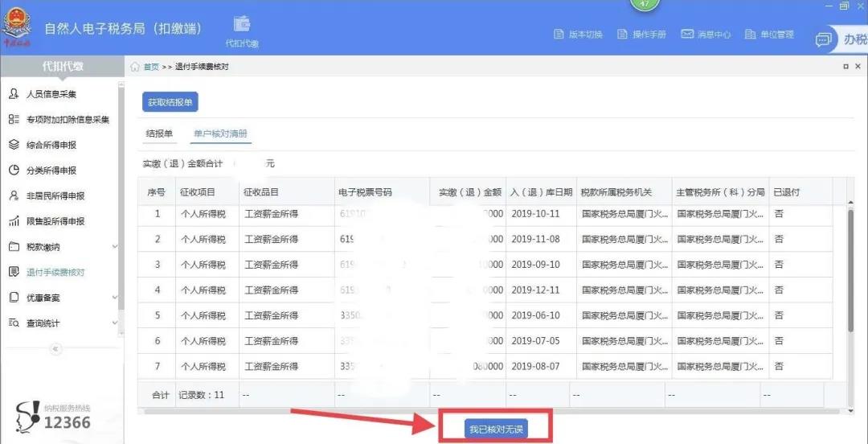Expand the 优惠备案 sidebar section
The image size is (868, 444).
pyautogui.click(x=115, y=298)
